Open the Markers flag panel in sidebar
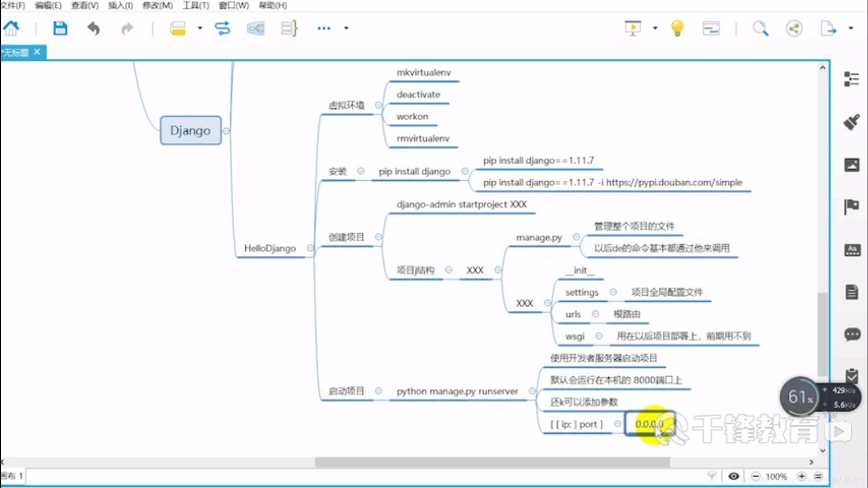This screenshot has width=868, height=488. (852, 207)
